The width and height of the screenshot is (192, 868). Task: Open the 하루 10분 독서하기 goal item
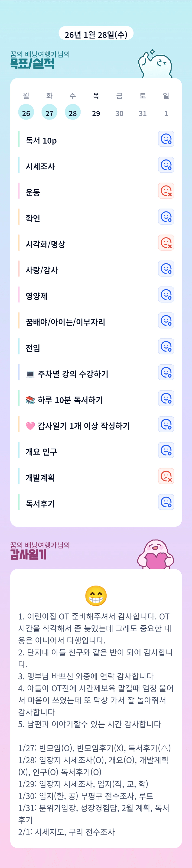point(70,400)
